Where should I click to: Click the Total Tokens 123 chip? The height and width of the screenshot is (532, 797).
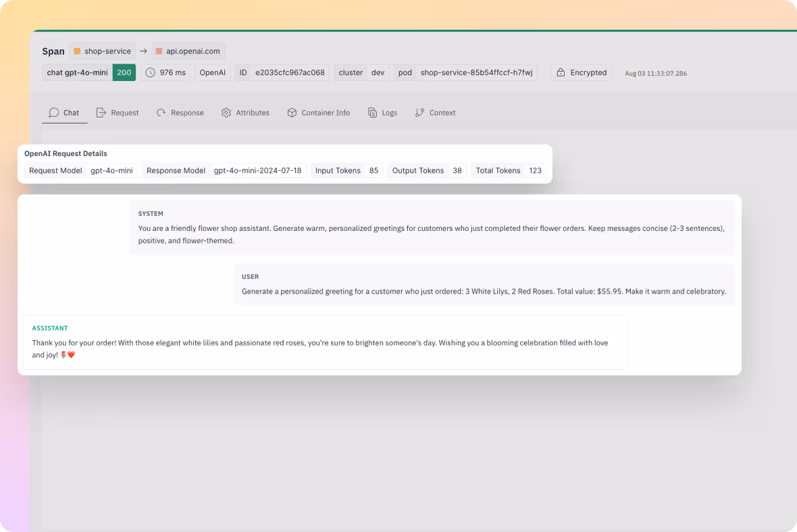(509, 171)
